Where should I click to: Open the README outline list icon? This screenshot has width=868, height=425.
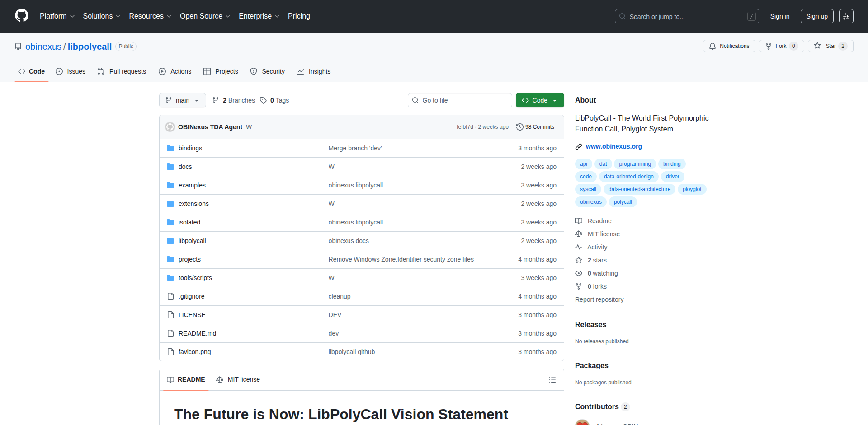coord(552,380)
